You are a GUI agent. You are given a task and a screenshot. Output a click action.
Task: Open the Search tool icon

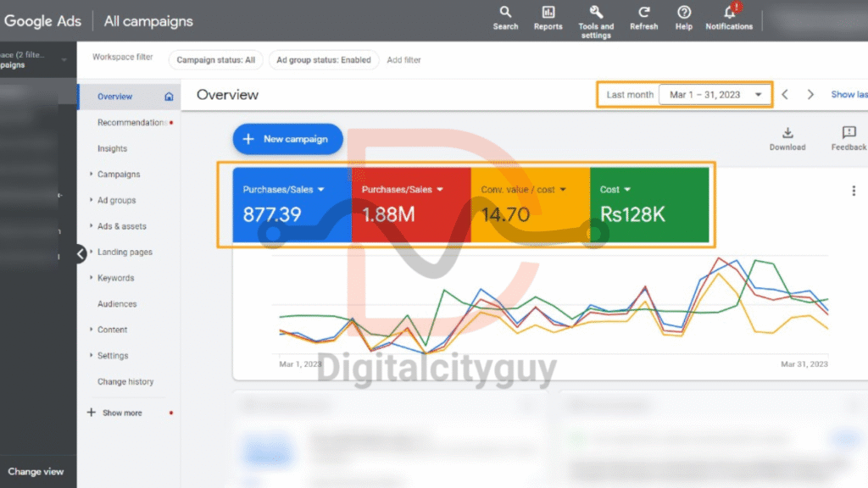pos(505,12)
